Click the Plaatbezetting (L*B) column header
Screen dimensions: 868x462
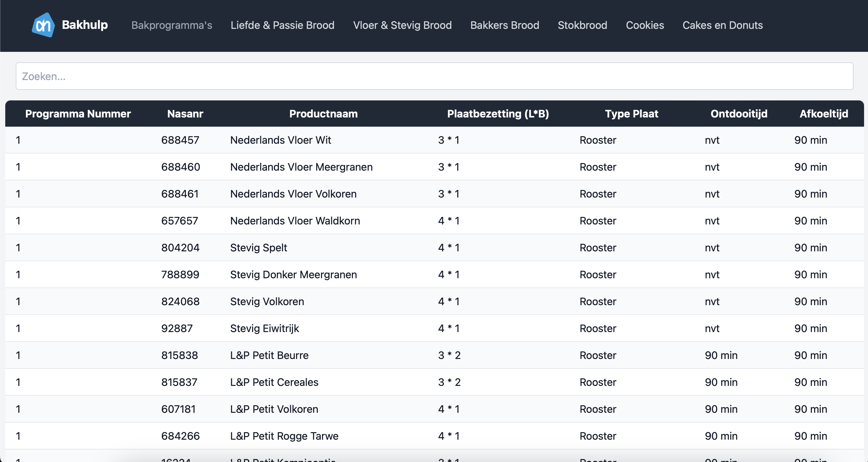pyautogui.click(x=498, y=114)
